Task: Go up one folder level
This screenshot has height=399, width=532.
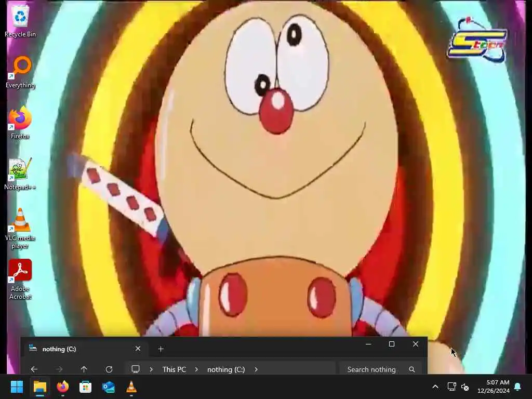Action: tap(84, 369)
